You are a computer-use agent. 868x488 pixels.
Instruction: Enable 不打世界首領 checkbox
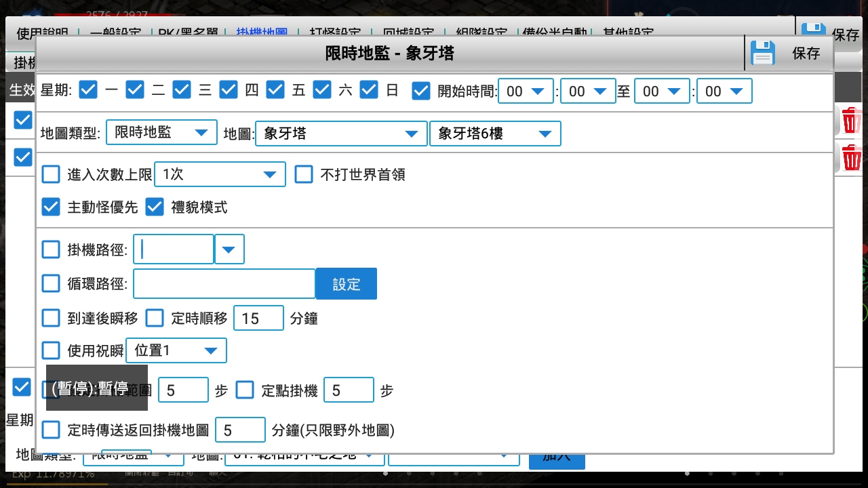click(304, 174)
